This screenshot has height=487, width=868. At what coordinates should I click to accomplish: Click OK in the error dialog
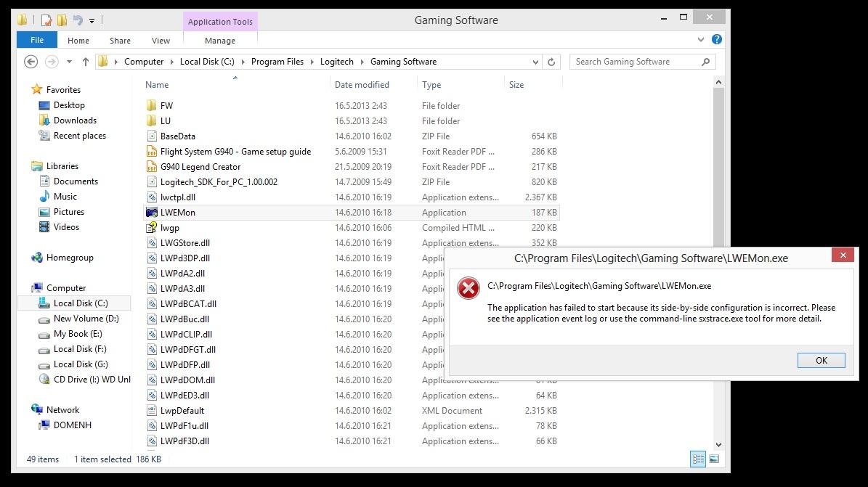click(822, 360)
